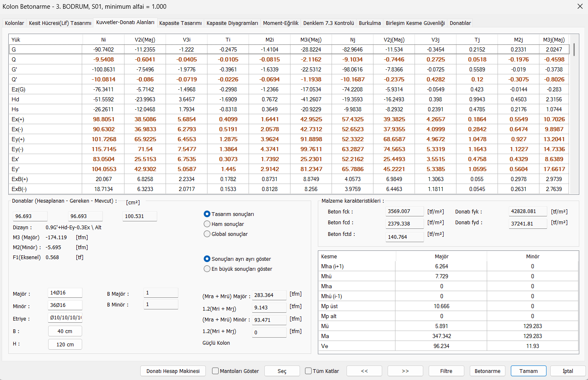Click the Filtre button

(446, 371)
